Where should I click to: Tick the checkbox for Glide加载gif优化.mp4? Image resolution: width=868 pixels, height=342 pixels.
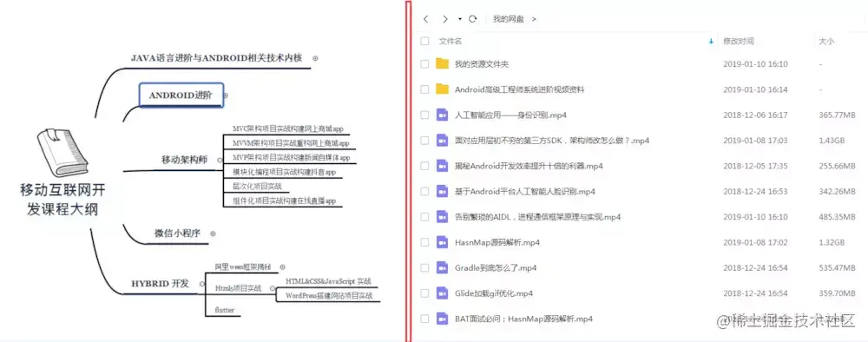click(x=424, y=293)
